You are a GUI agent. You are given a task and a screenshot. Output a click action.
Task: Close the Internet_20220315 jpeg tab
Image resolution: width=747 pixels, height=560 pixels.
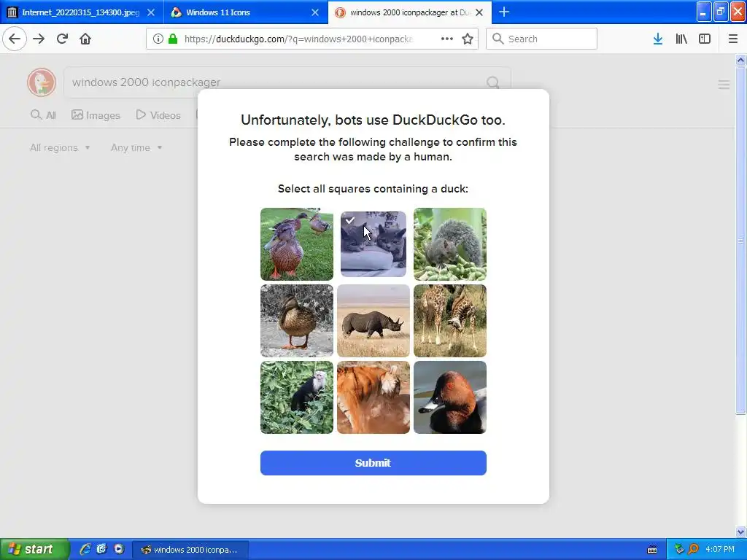pos(150,12)
